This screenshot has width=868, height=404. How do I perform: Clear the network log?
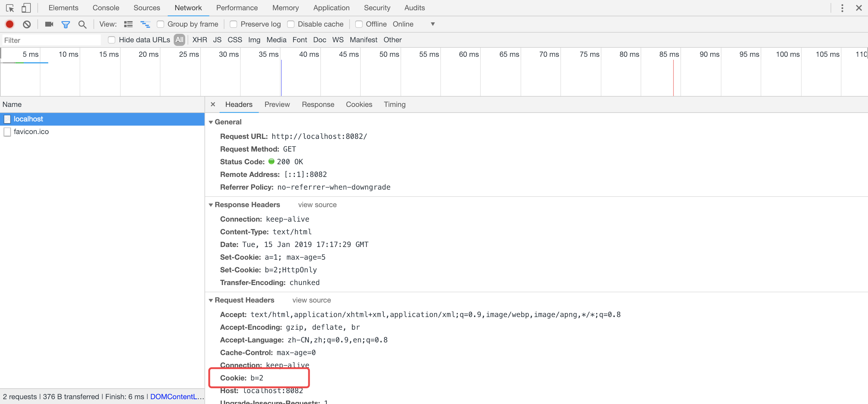(27, 24)
